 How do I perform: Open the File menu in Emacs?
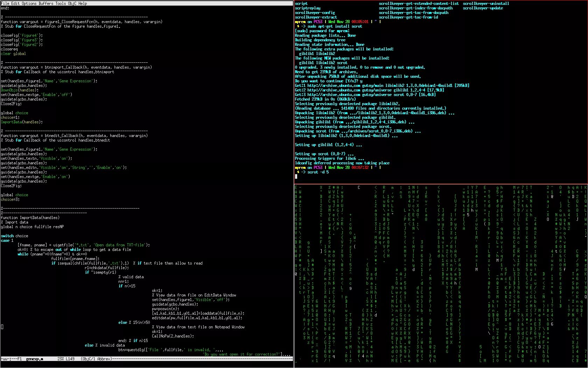5,4
